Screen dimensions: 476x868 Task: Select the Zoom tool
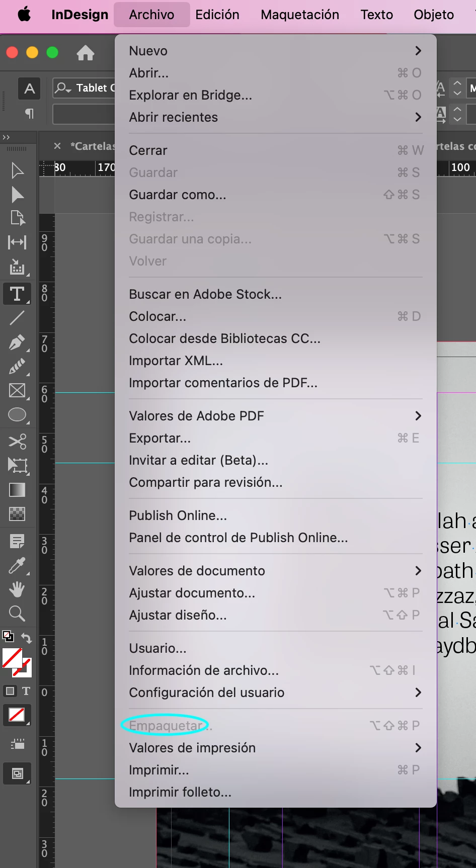coord(17,614)
